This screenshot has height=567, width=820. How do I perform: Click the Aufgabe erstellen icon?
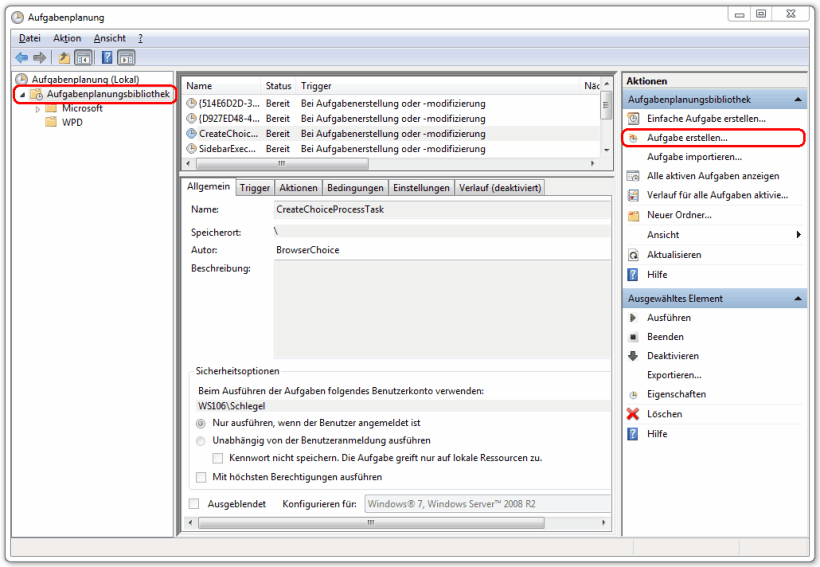click(633, 138)
